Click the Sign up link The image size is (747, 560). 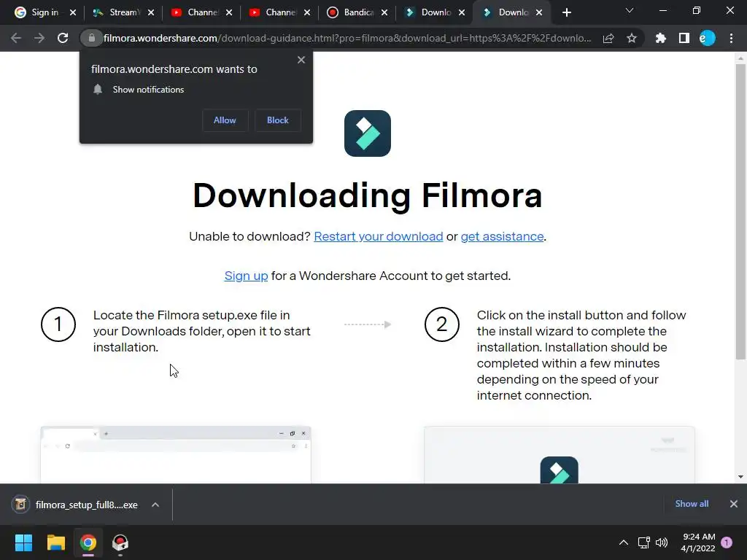pyautogui.click(x=247, y=276)
